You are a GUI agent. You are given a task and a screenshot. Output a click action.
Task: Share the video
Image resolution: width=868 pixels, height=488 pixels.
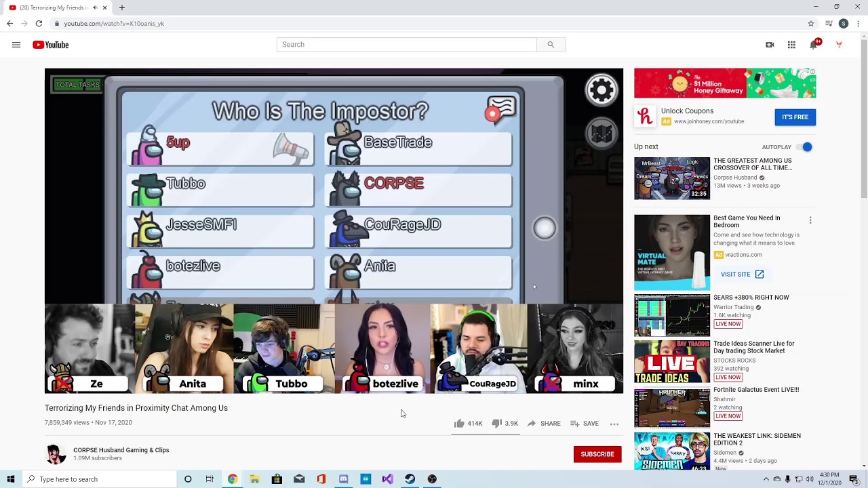[544, 424]
